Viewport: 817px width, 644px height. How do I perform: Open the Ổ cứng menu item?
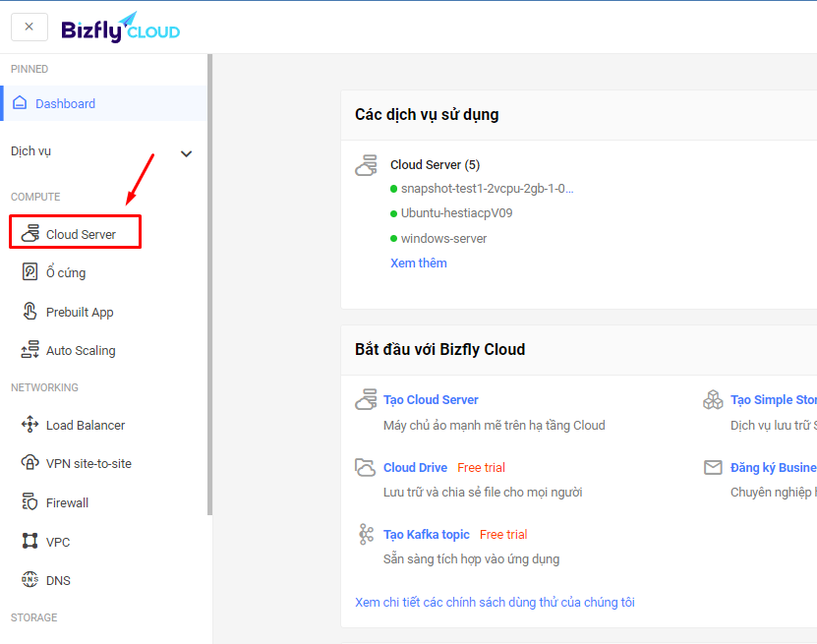click(66, 272)
